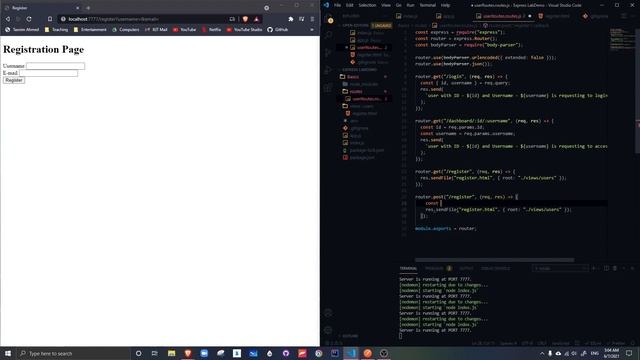Image resolution: width=640 pixels, height=360 pixels.
Task: Click the Windows Start button
Action: [8, 353]
